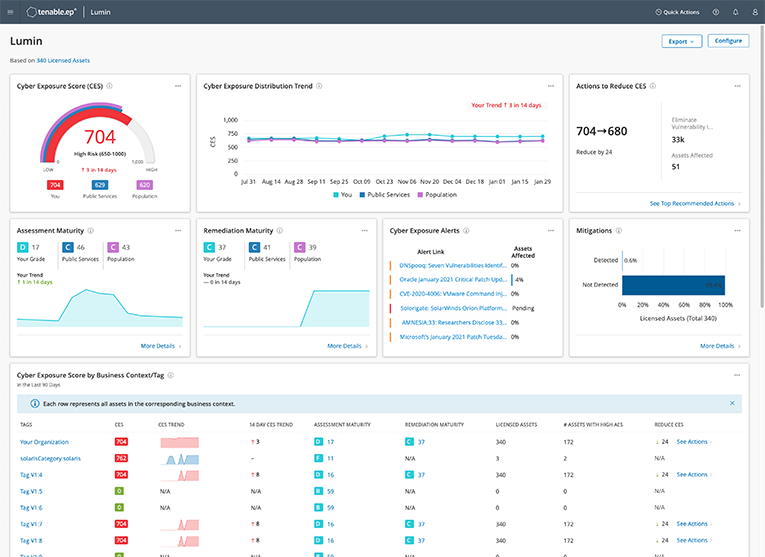Image resolution: width=765 pixels, height=557 pixels.
Task: Open More Details in Remediation Maturity
Action: tap(347, 346)
